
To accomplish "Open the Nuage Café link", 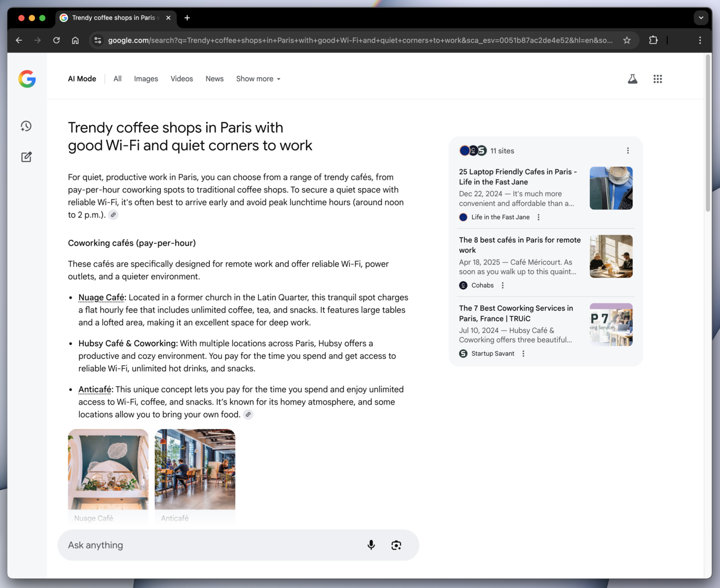I will (x=101, y=298).
